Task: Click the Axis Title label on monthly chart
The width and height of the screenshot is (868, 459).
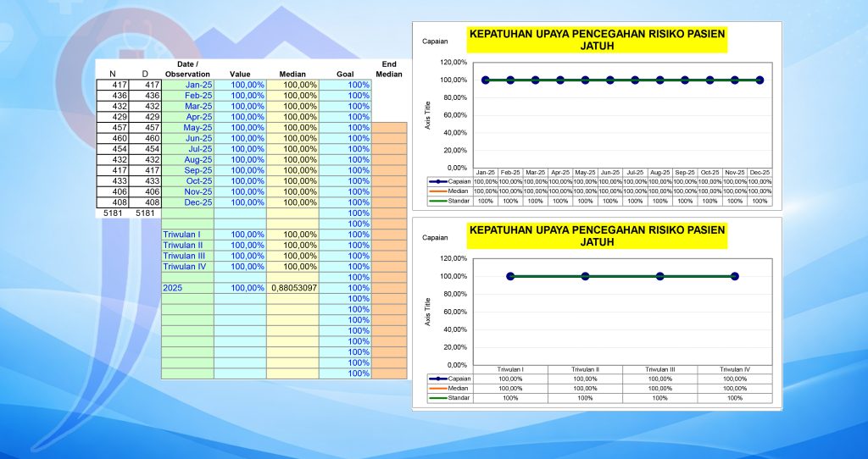Action: pos(430,115)
